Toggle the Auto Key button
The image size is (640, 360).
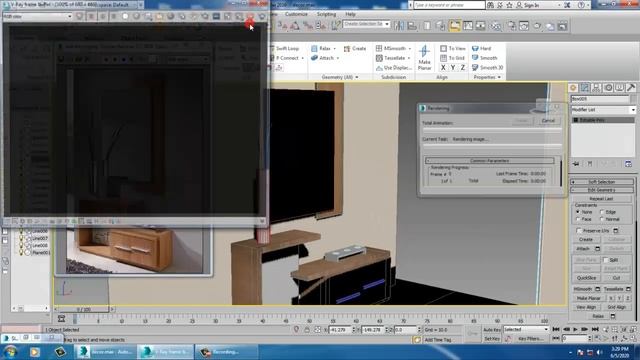(x=492, y=329)
